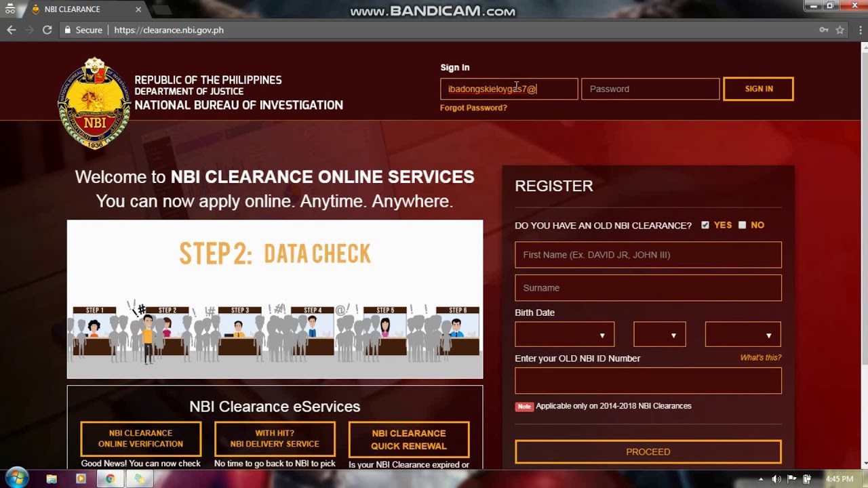Click the NBI seal logo
The width and height of the screenshot is (868, 488).
coord(94,102)
